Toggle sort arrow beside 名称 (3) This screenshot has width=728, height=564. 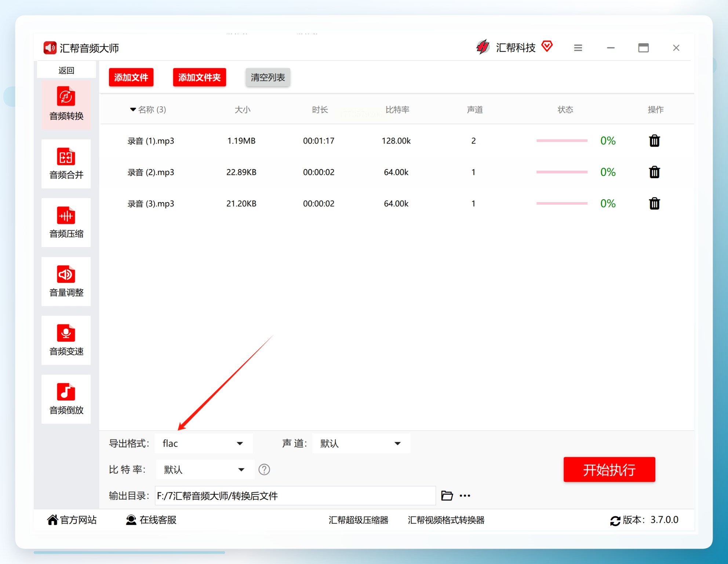(x=133, y=110)
